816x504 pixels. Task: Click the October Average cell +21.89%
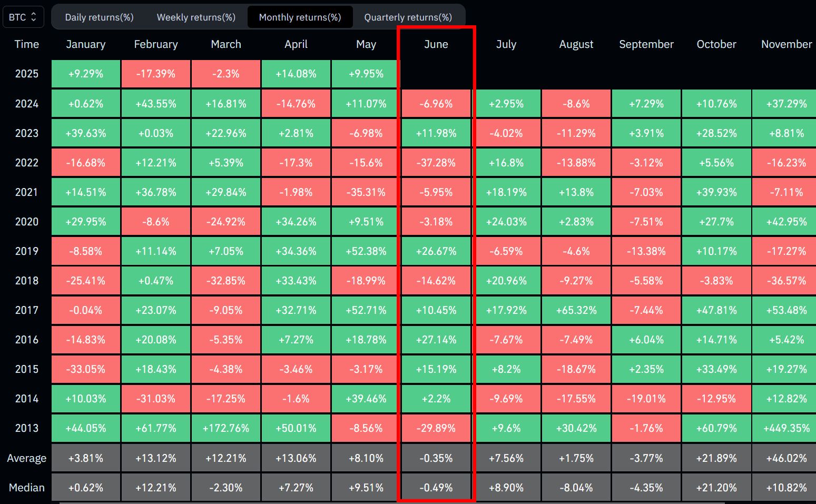point(716,458)
